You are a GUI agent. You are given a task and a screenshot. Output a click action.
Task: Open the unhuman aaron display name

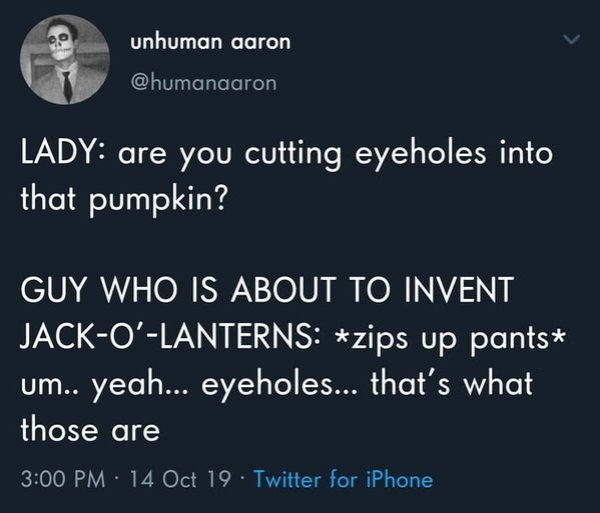[x=210, y=42]
